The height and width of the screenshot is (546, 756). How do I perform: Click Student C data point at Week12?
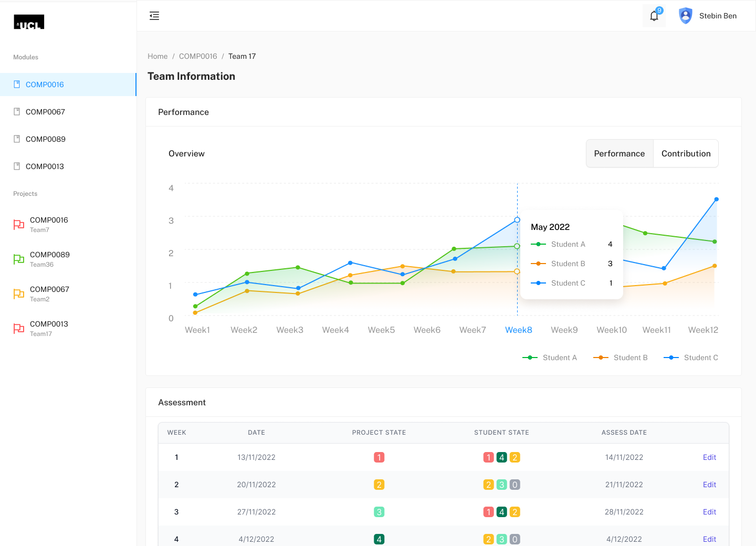[x=716, y=199]
